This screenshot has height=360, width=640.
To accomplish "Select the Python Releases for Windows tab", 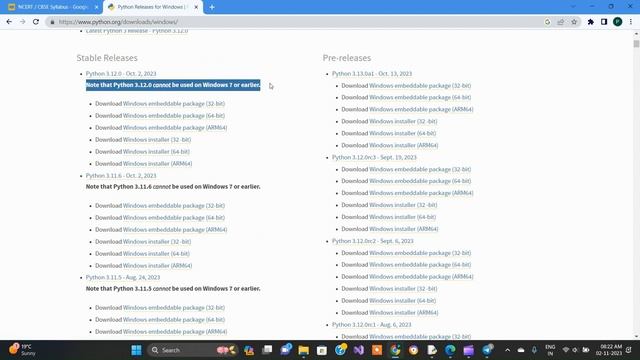I will (153, 7).
